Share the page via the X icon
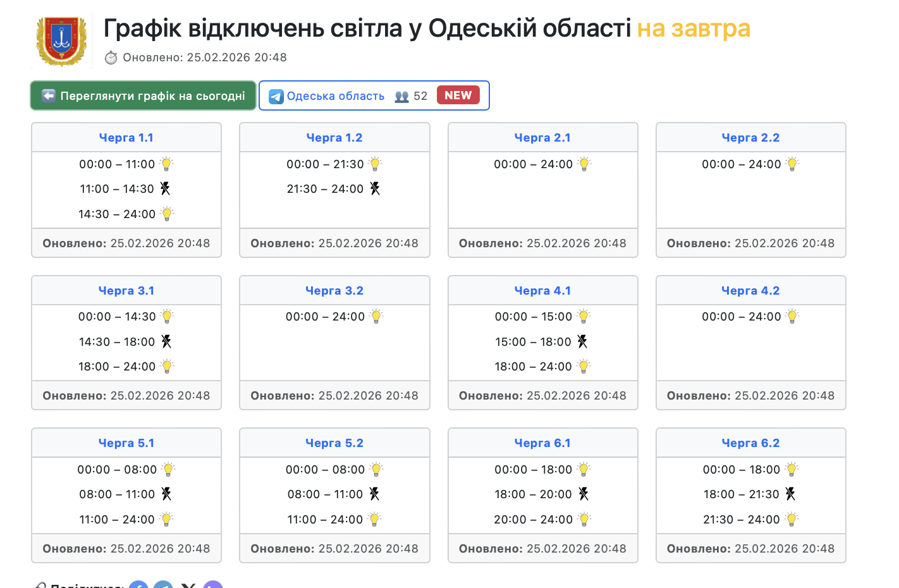The image size is (899, 588). (188, 585)
